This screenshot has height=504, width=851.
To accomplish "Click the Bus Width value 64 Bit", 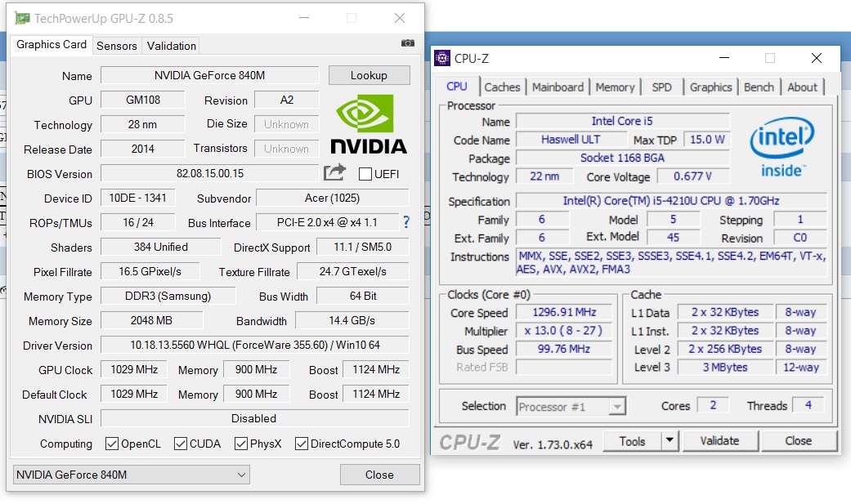I will 363,297.
